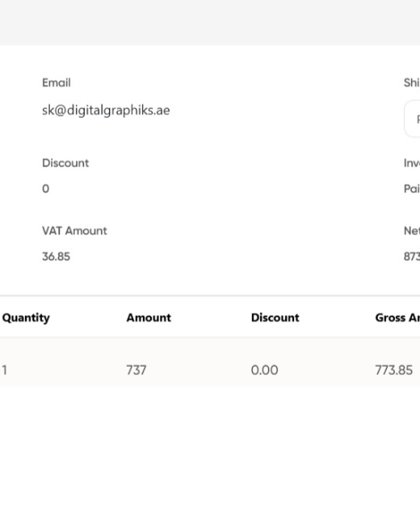Click the Discount label above the table

click(x=65, y=163)
